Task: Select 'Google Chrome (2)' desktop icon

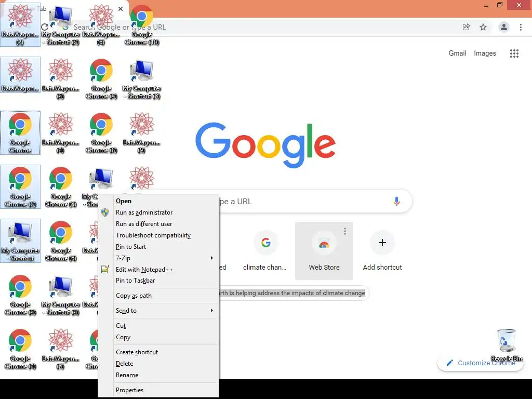Action: (x=20, y=187)
